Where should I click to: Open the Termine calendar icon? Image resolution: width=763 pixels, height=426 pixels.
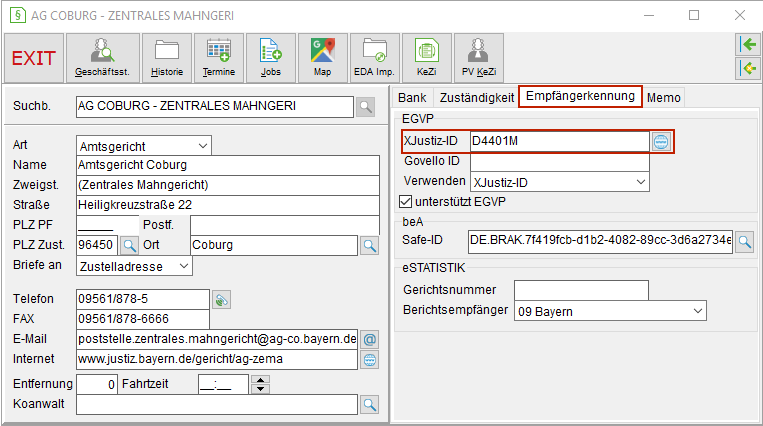tap(219, 58)
